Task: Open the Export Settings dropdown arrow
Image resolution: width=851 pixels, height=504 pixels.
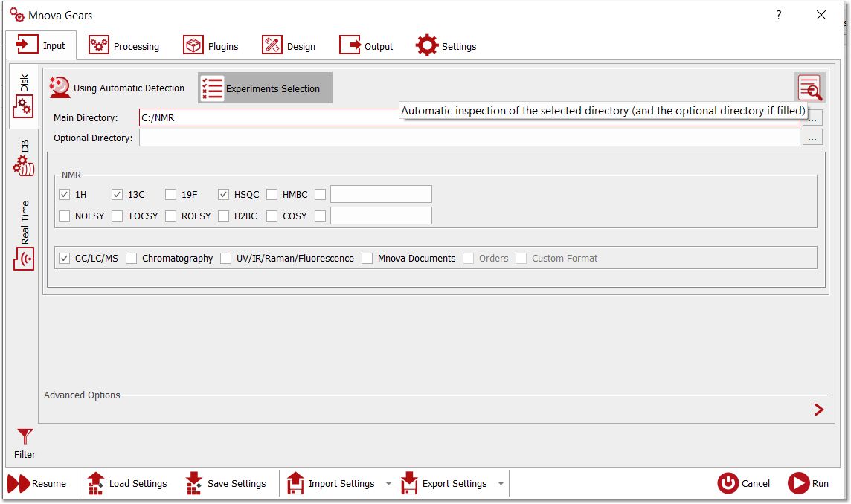Action: click(501, 483)
